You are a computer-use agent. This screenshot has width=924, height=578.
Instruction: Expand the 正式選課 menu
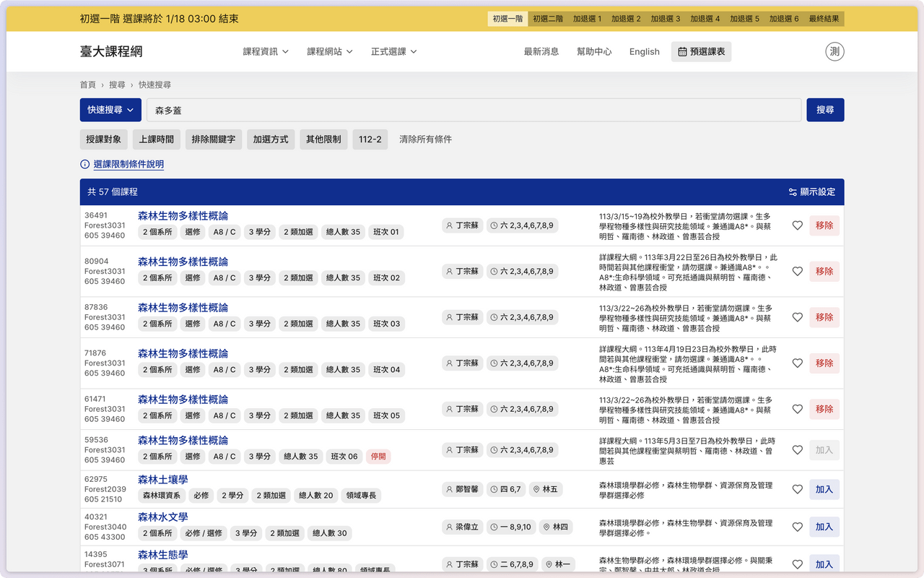(394, 51)
